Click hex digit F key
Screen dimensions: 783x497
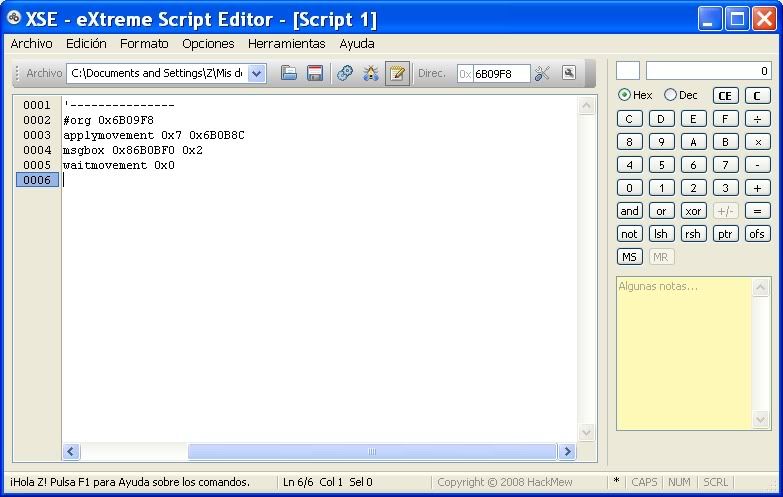(x=725, y=119)
